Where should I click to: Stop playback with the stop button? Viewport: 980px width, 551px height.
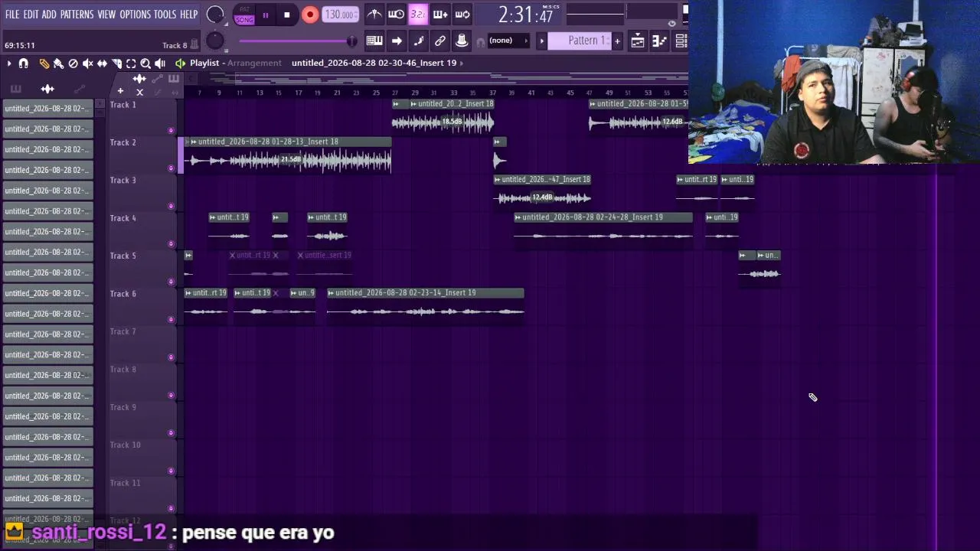click(x=287, y=15)
